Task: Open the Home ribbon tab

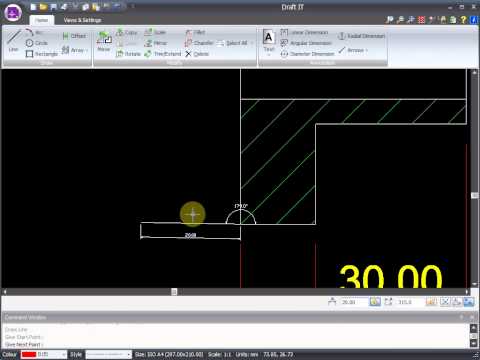Action: pyautogui.click(x=42, y=20)
